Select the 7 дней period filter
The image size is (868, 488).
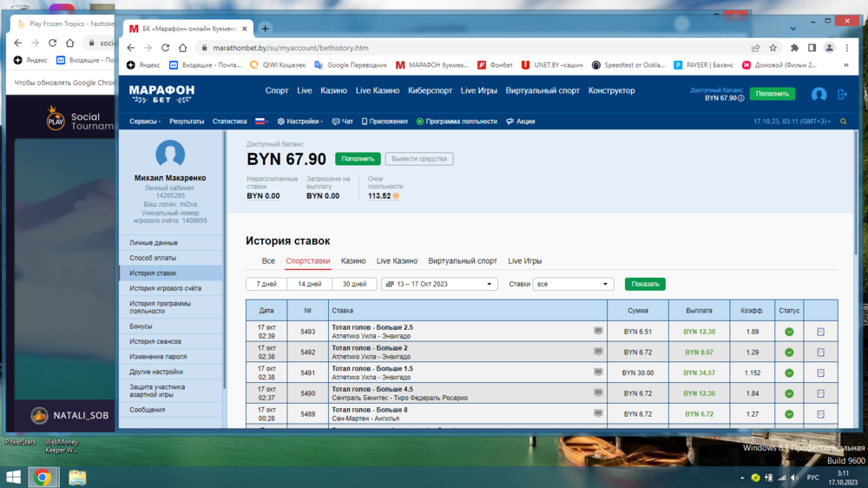[266, 284]
